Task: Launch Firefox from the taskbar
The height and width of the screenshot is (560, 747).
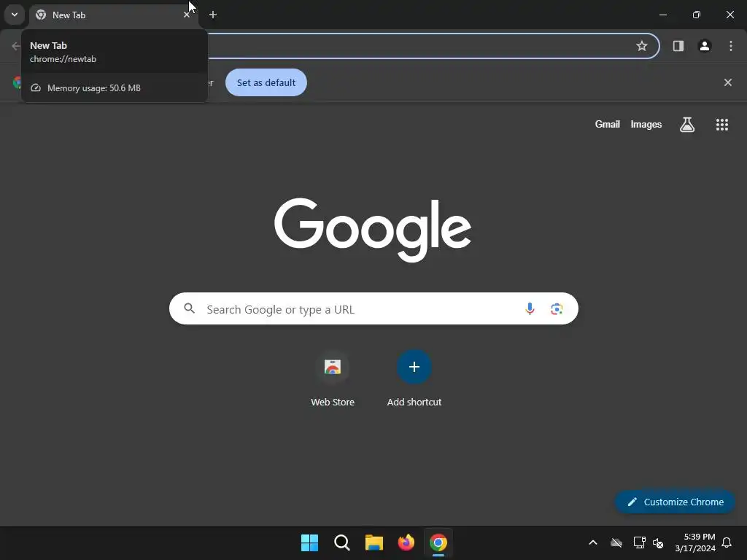Action: pos(406,542)
